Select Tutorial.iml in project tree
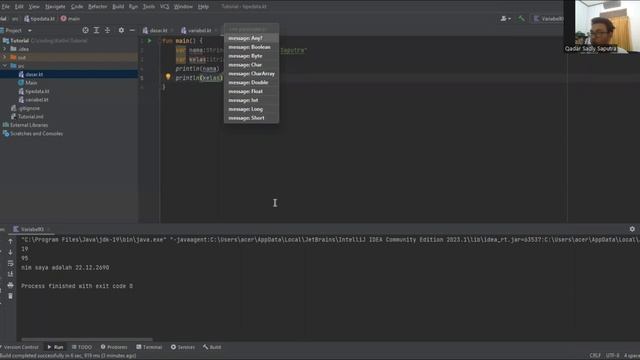640x360 pixels. pos(31,116)
